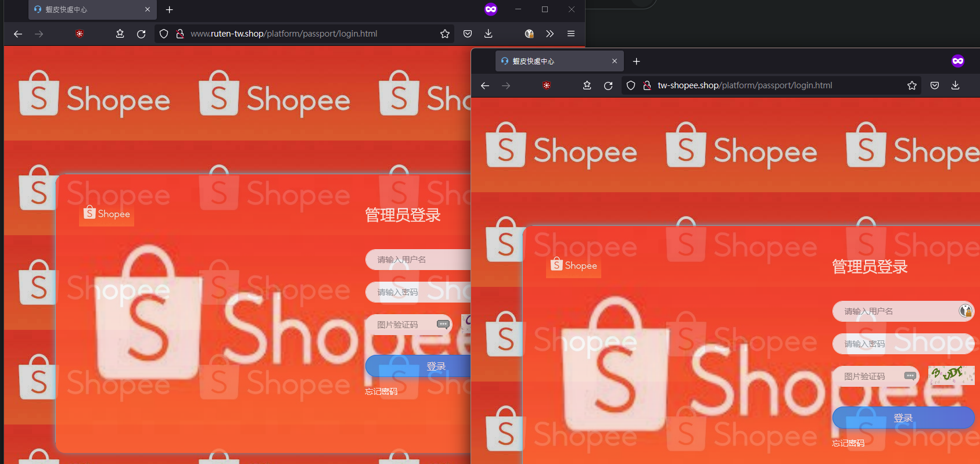The height and width of the screenshot is (464, 980).
Task: Select the 蝦皮快處中心 tab in tw-shopee.shop window
Action: tap(559, 61)
